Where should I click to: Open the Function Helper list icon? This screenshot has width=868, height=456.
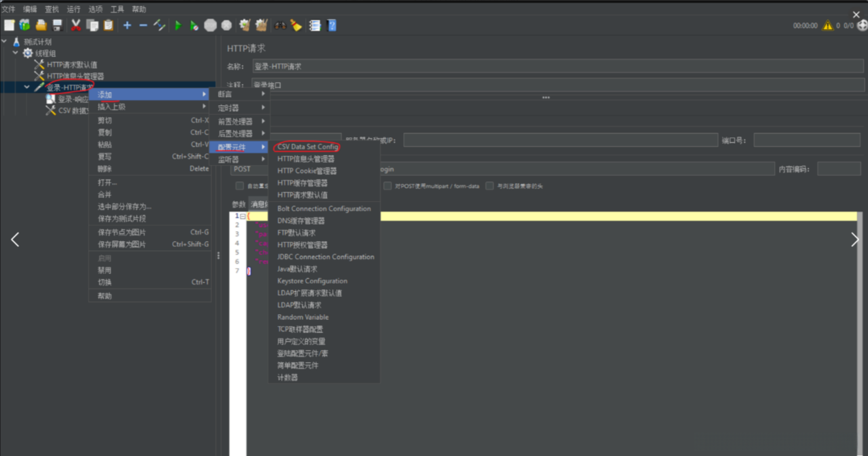click(315, 25)
